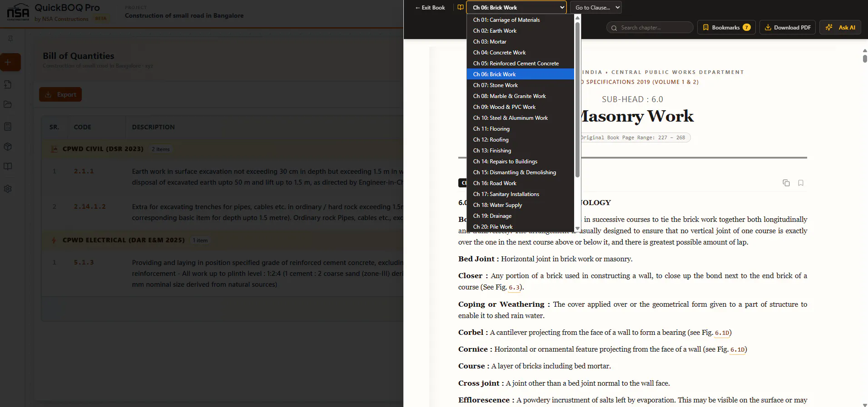This screenshot has width=868, height=407.
Task: Pick Ch 07: Stone Work
Action: point(521,85)
